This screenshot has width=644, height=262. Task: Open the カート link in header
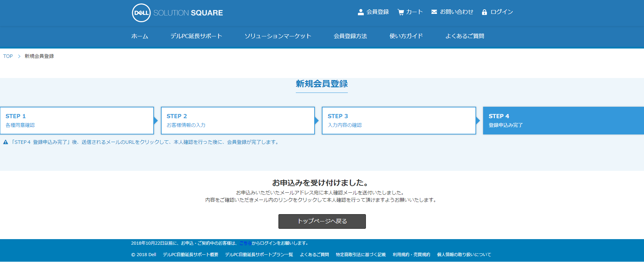[414, 12]
